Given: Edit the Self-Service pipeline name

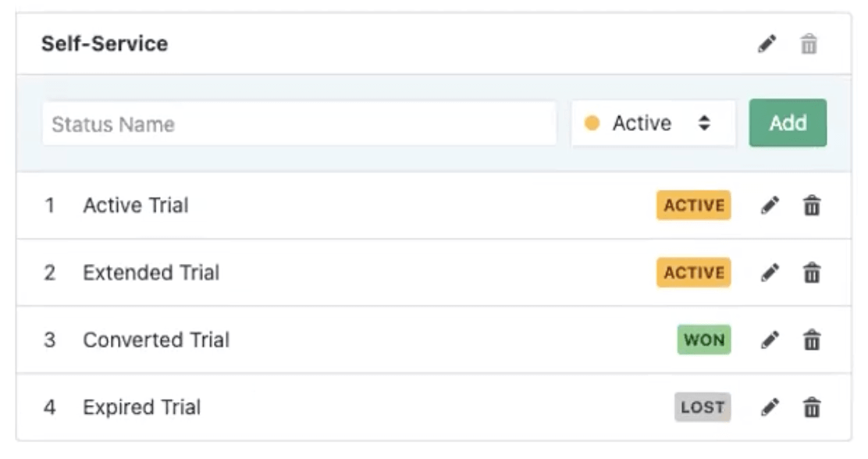Looking at the screenshot, I should [x=767, y=44].
